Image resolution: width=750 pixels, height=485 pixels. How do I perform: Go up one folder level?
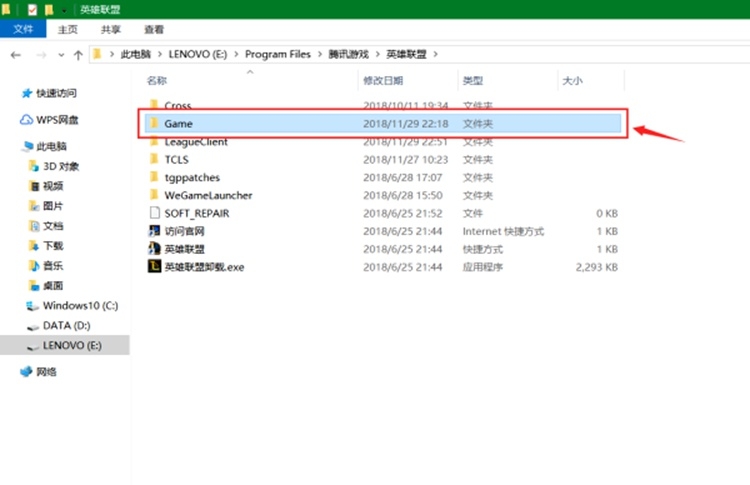(78, 55)
